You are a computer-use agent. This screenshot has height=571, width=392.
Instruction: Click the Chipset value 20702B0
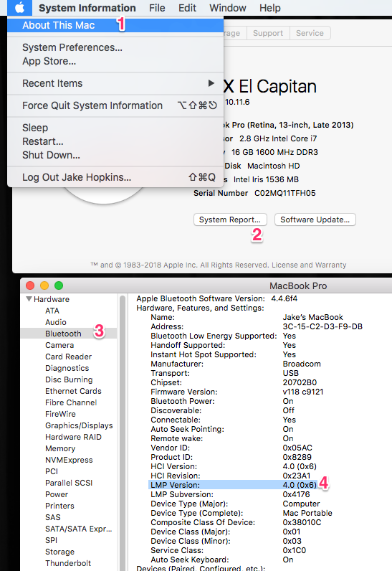(300, 383)
